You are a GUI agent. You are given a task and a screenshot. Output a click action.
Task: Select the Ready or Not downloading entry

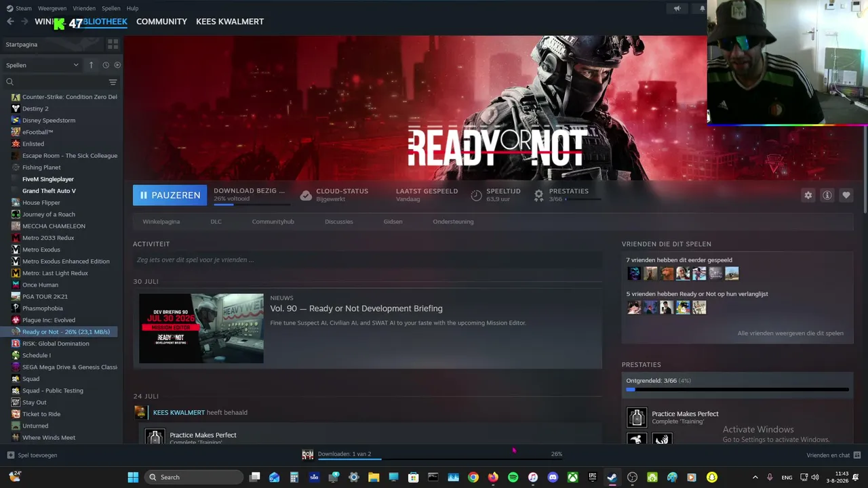tap(66, 332)
